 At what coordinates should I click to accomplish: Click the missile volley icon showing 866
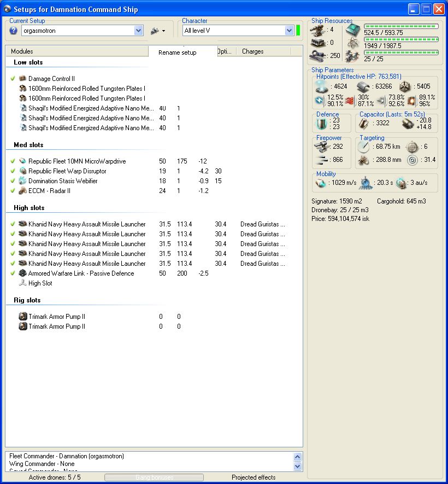click(x=322, y=160)
